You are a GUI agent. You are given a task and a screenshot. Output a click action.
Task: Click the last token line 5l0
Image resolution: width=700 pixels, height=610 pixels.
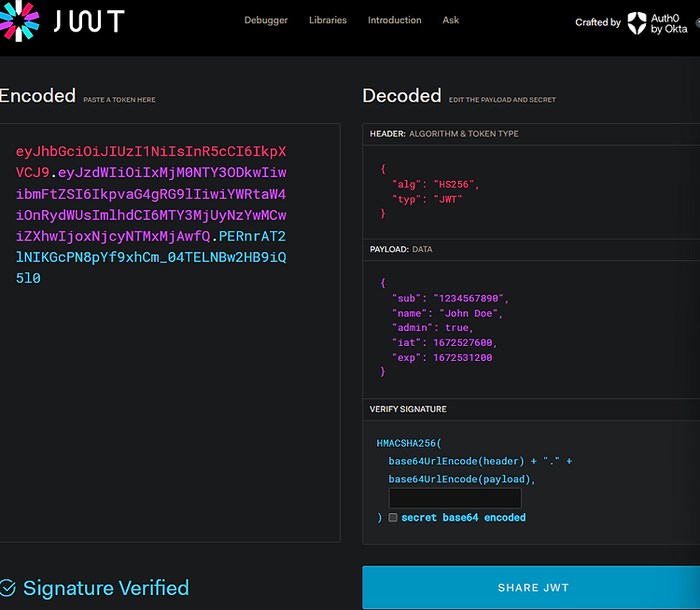(28, 278)
